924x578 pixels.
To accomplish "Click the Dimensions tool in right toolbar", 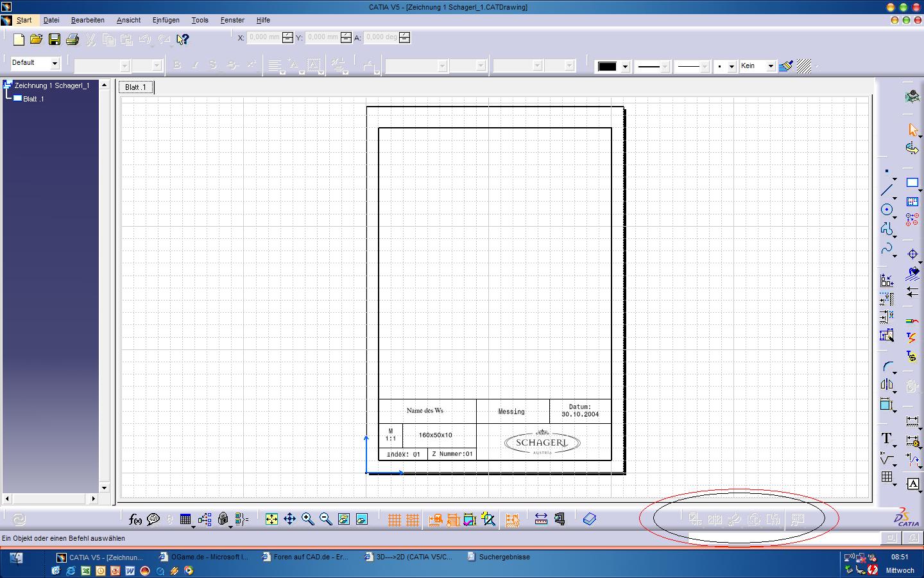I will coord(912,421).
